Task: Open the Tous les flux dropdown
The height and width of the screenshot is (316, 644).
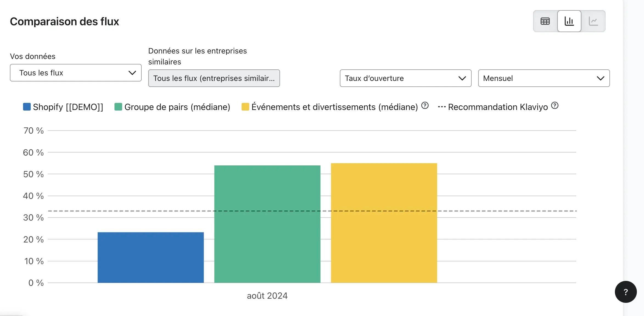Action: pos(76,73)
